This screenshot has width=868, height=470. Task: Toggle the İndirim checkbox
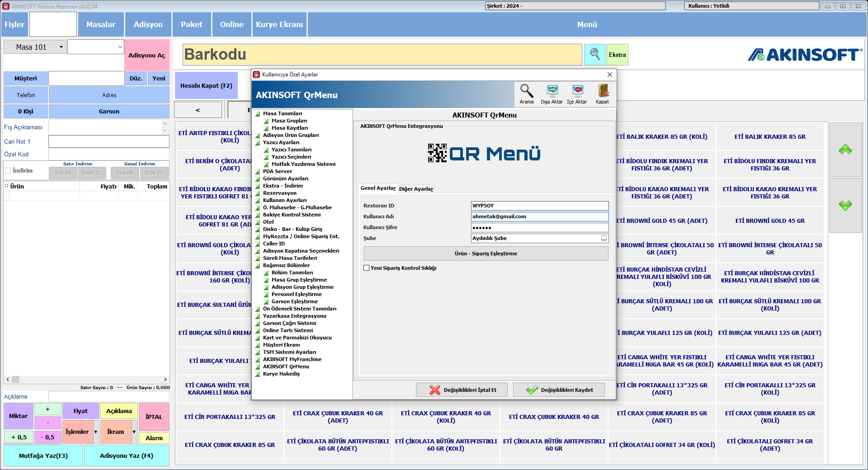[x=8, y=170]
